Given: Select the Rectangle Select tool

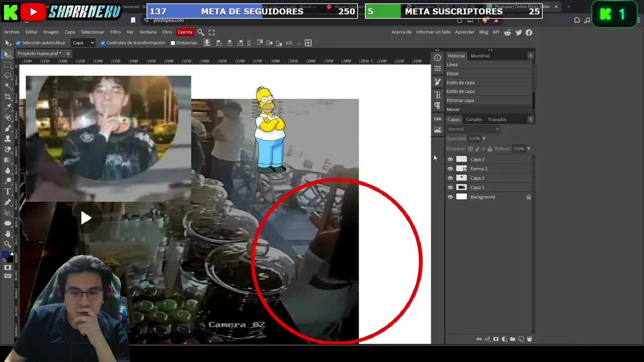Looking at the screenshot, I should (8, 65).
